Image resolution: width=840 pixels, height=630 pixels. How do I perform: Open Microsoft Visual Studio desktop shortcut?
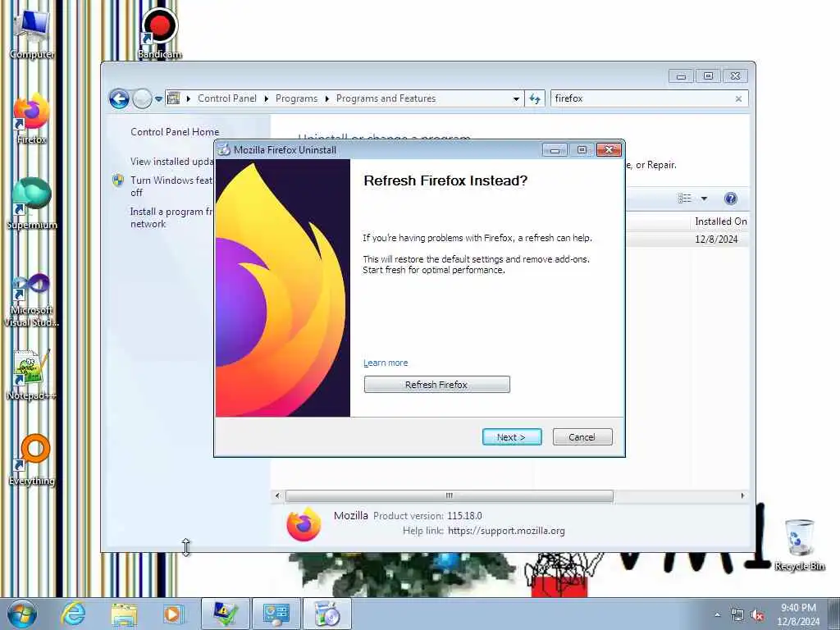pyautogui.click(x=32, y=299)
